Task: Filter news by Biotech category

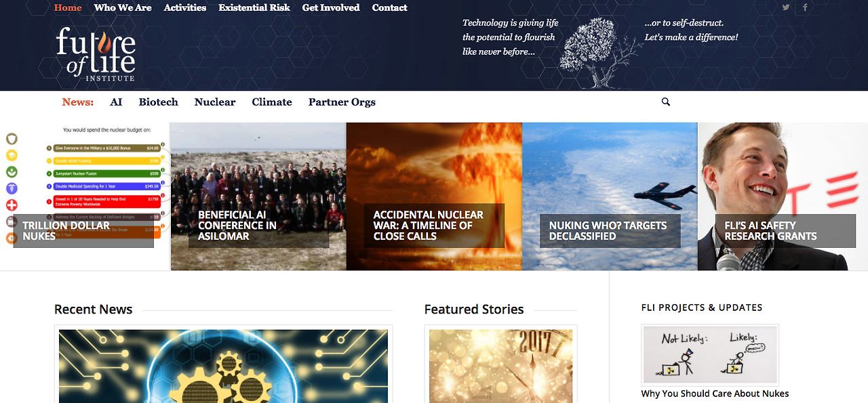Action: pyautogui.click(x=159, y=102)
